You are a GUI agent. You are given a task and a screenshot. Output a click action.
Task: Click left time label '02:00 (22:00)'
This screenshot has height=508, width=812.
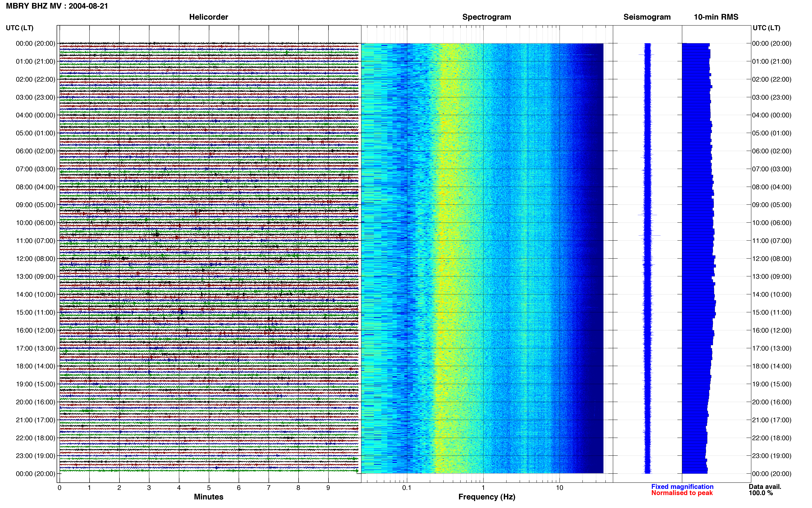tap(36, 79)
